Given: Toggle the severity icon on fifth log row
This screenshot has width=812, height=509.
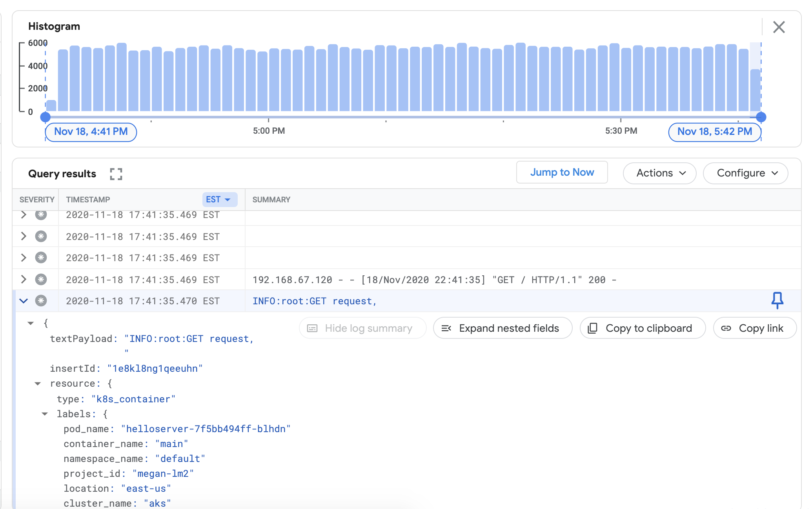Looking at the screenshot, I should coord(40,301).
